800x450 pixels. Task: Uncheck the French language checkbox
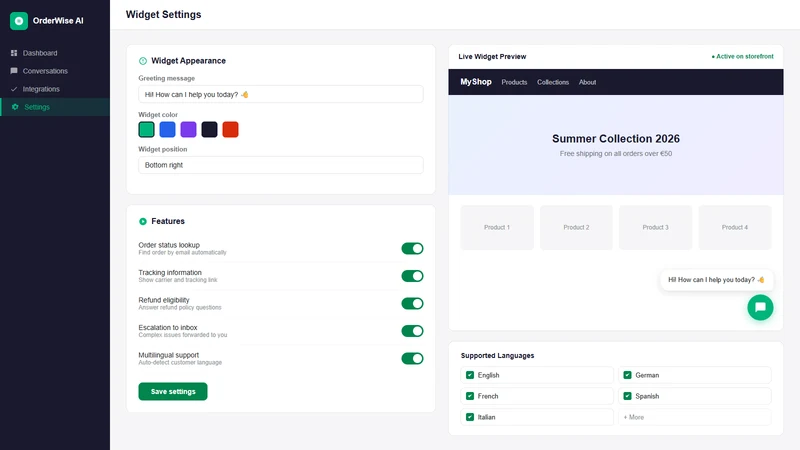470,396
